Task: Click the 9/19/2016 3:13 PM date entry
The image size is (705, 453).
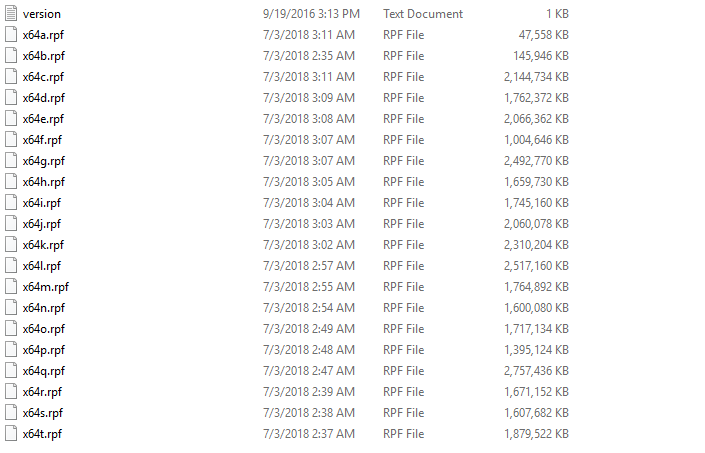Action: (x=311, y=14)
